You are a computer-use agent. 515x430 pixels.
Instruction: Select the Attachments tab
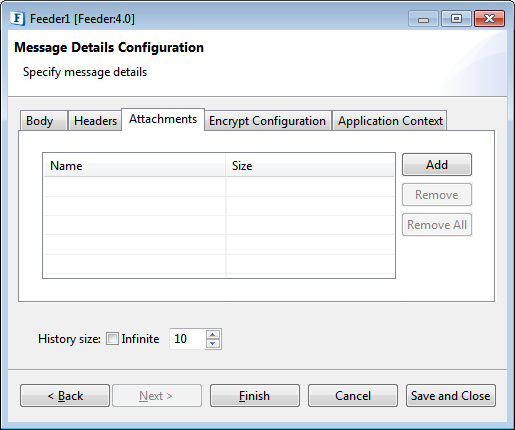(x=163, y=119)
